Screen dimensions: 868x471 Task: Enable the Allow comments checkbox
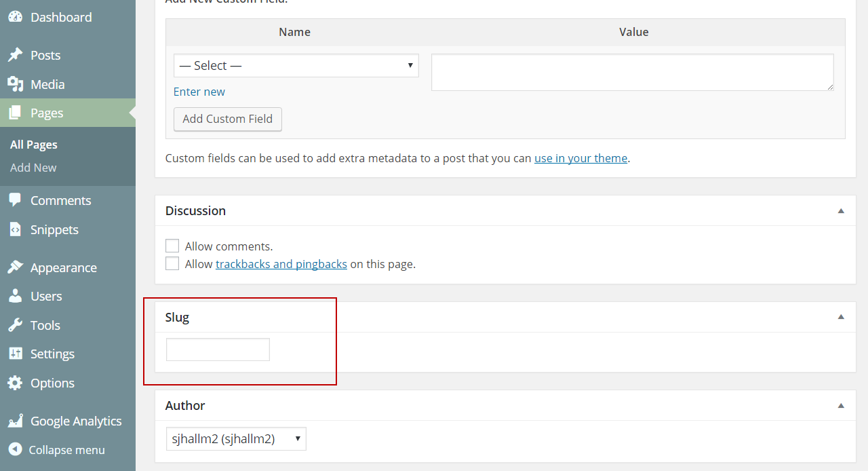(172, 246)
